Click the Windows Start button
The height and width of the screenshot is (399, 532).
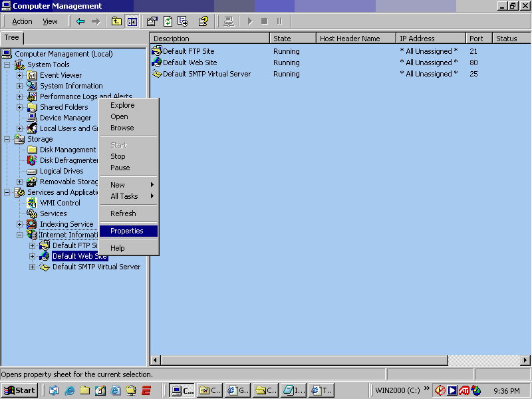(x=20, y=390)
